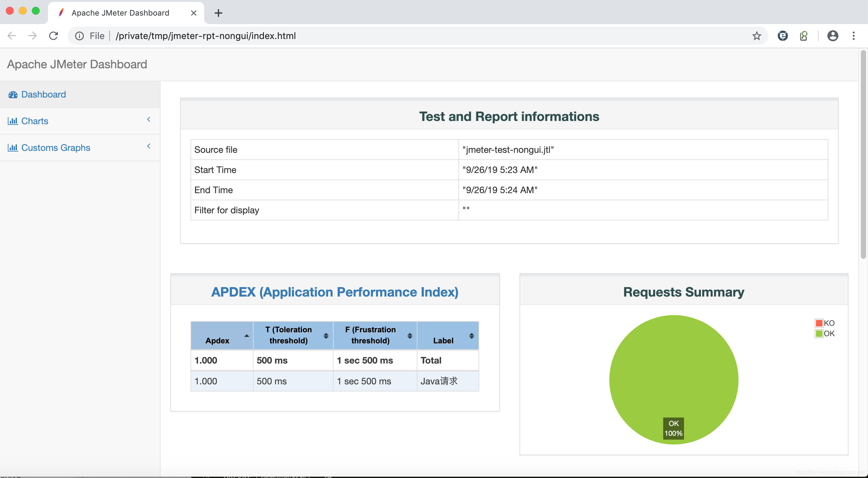The height and width of the screenshot is (478, 868).
Task: Click the site info icon in address bar
Action: coord(80,36)
